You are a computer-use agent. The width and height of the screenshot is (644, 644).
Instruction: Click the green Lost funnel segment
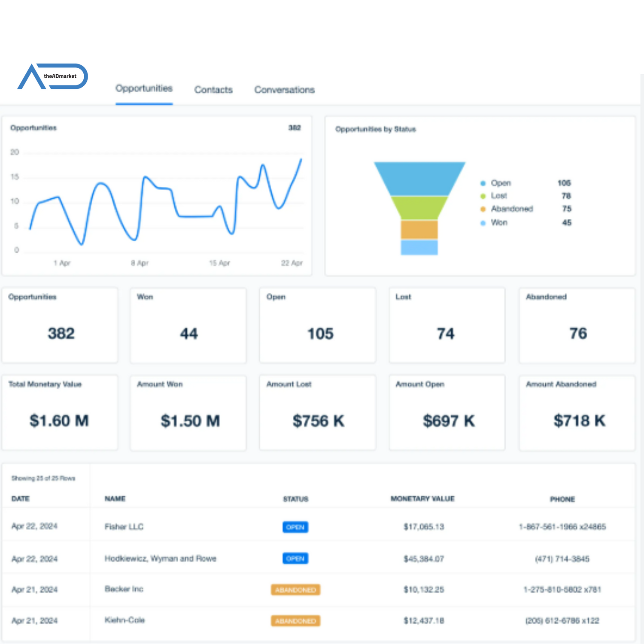(419, 207)
